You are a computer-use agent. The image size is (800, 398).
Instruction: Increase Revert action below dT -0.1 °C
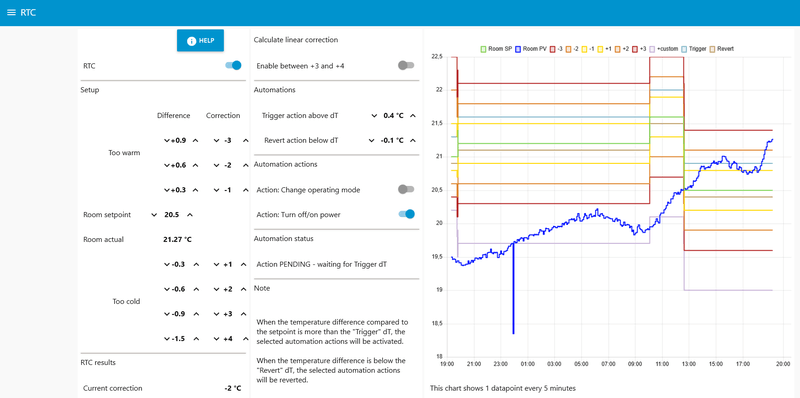coord(413,140)
